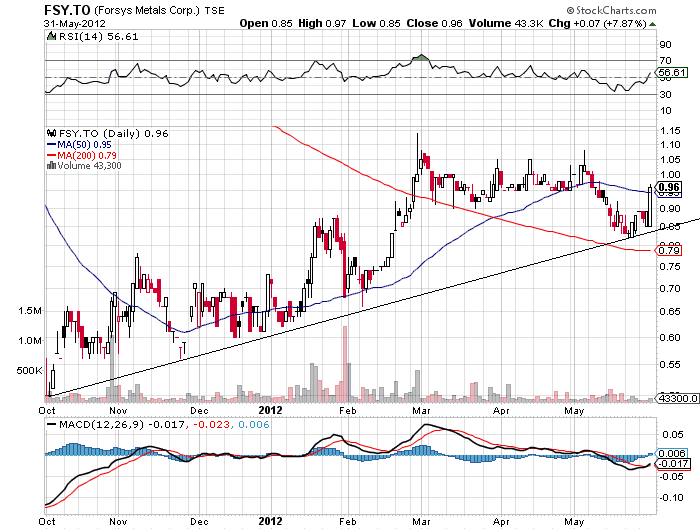Click the 2012 label on price chart axis
The height and width of the screenshot is (530, 700).
(x=271, y=410)
